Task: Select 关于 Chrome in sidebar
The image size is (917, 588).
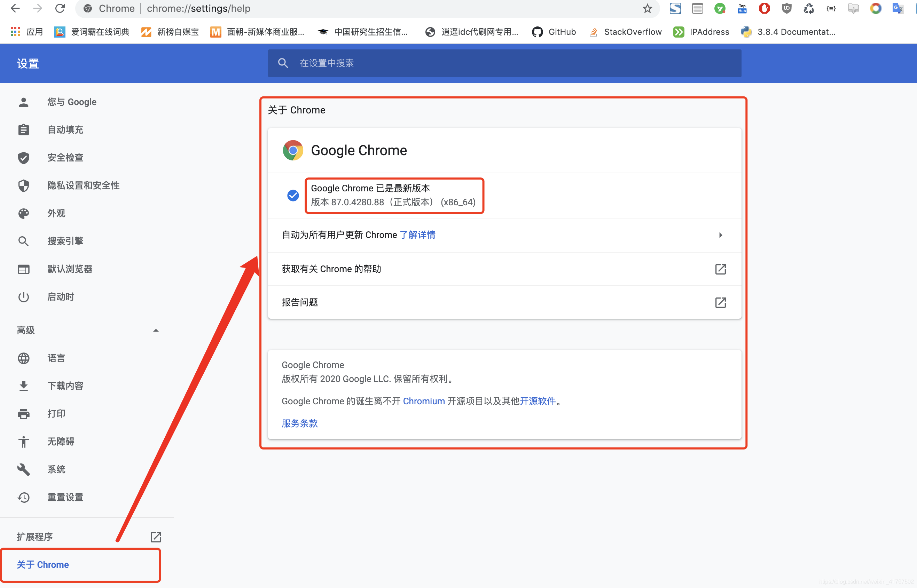Action: tap(43, 564)
